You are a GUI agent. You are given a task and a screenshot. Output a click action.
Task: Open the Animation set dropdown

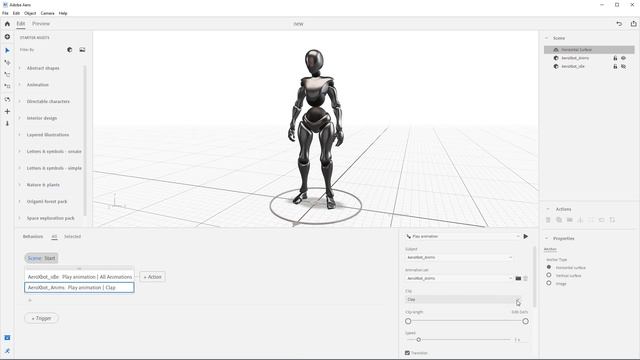point(459,278)
